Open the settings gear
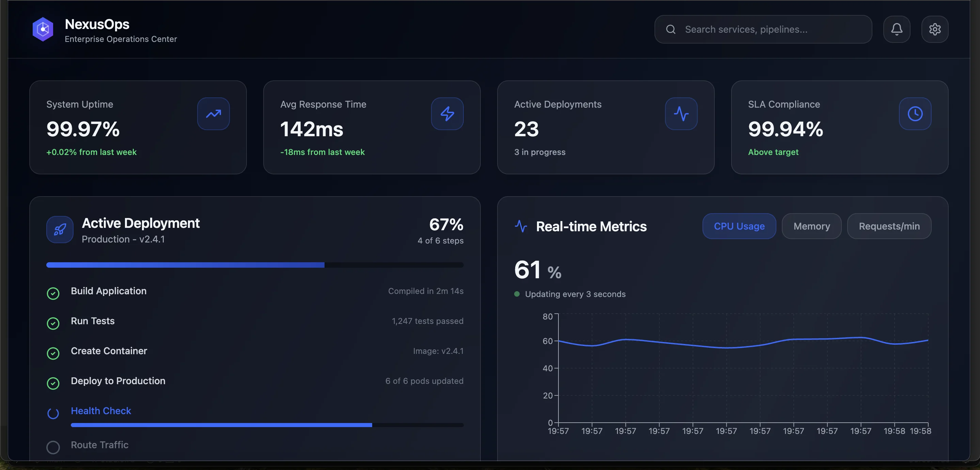 tap(935, 29)
